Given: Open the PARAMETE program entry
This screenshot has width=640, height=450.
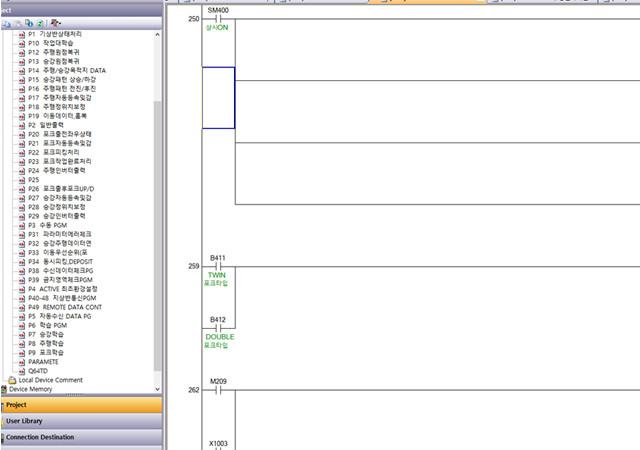Looking at the screenshot, I should tap(44, 361).
